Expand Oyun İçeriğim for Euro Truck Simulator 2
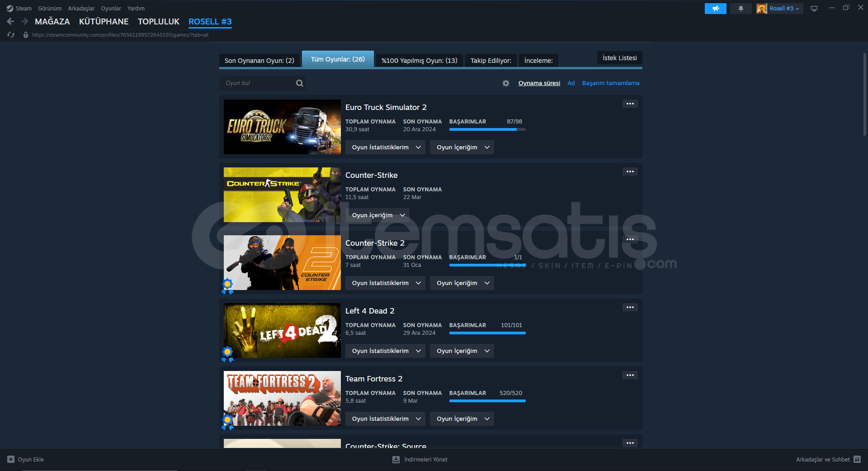 point(462,147)
